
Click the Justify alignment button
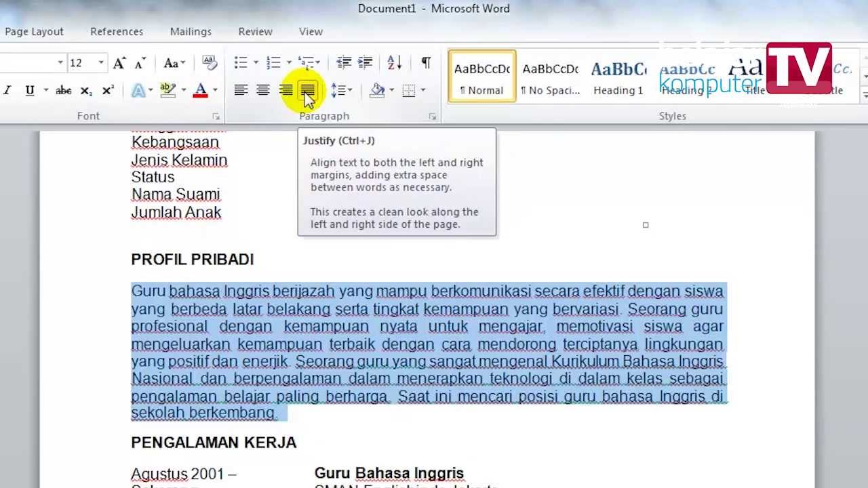(x=308, y=90)
